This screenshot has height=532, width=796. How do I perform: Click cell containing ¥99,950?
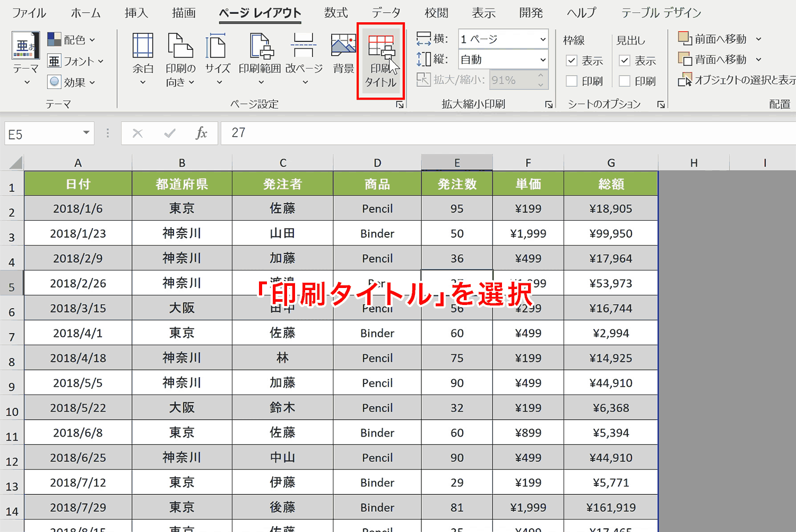tap(611, 233)
